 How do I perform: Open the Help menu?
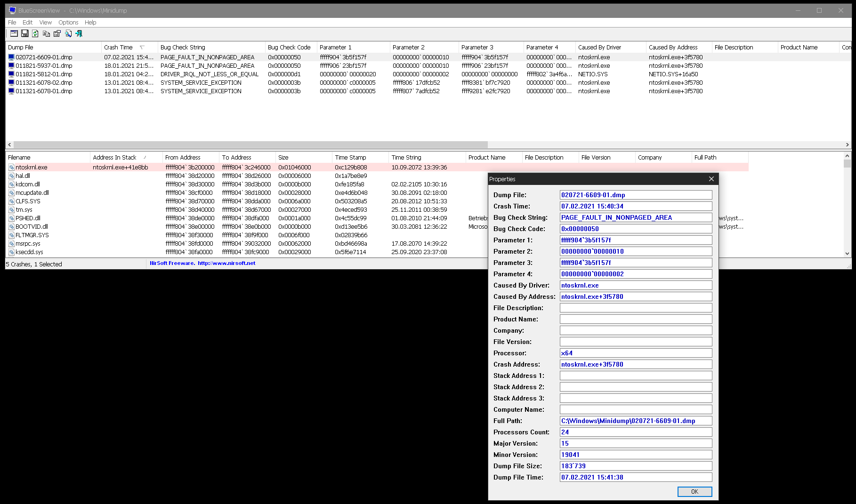(x=90, y=22)
